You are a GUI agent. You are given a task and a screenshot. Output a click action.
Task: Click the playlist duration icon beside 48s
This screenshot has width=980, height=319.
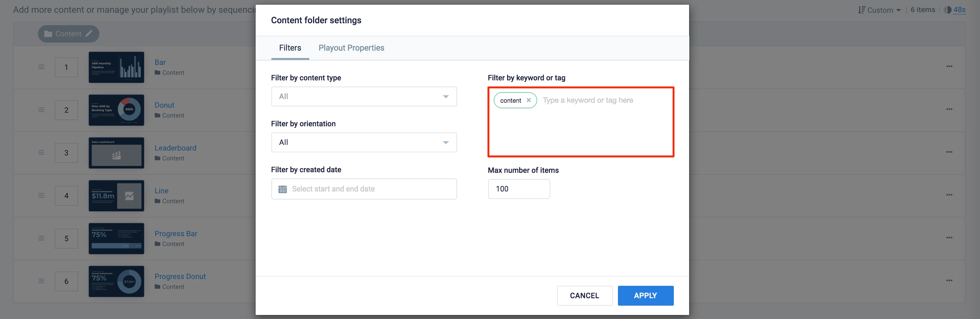(947, 10)
